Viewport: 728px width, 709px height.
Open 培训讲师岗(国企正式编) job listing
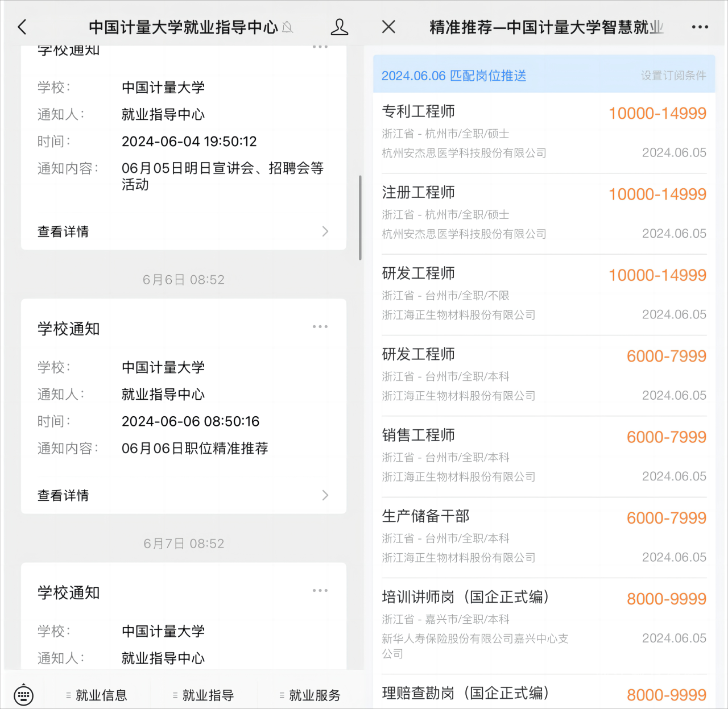point(544,626)
